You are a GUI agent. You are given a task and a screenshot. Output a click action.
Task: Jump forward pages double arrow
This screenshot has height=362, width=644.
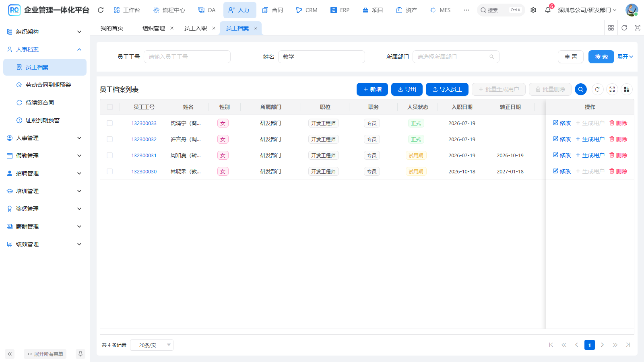click(615, 345)
